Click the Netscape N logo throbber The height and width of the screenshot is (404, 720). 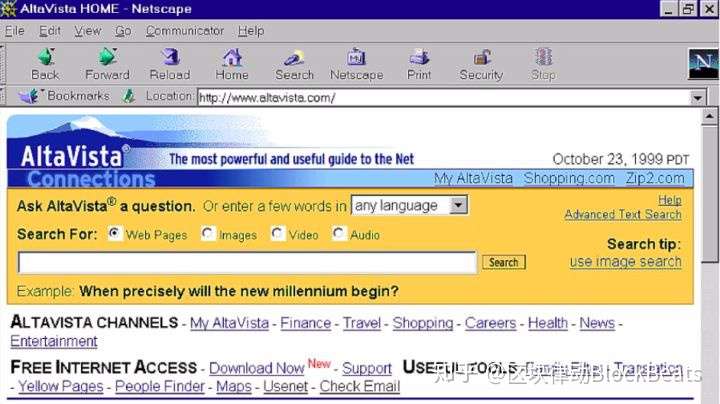(703, 64)
